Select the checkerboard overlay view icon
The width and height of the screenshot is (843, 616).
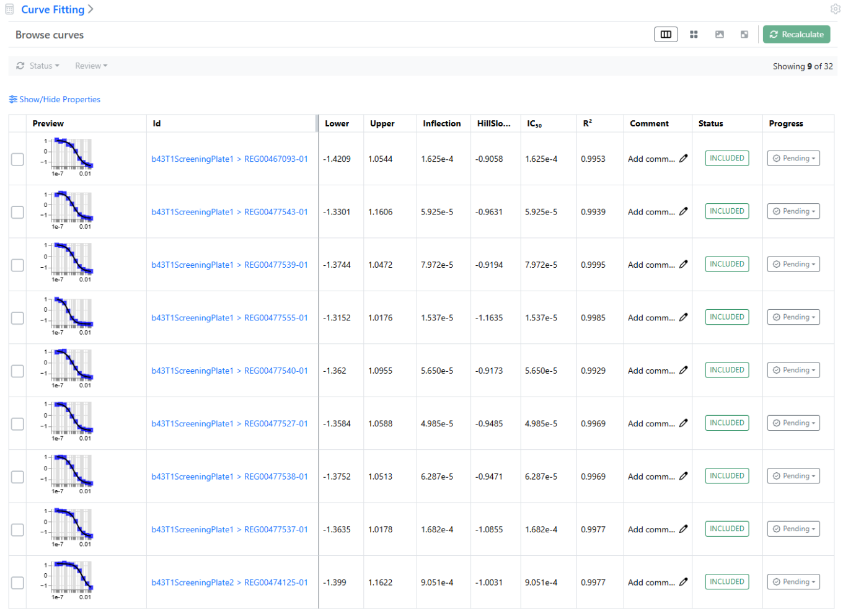744,35
